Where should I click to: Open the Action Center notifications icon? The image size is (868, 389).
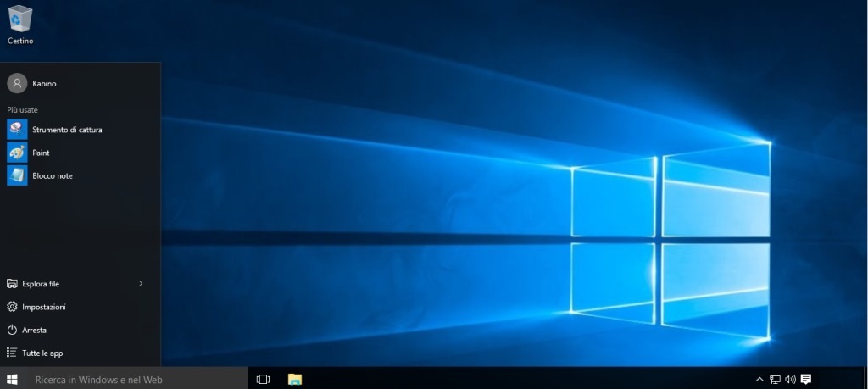point(806,379)
